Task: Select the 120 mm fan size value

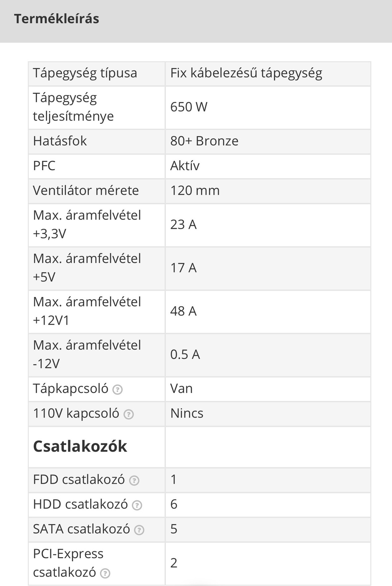Action: click(x=195, y=191)
